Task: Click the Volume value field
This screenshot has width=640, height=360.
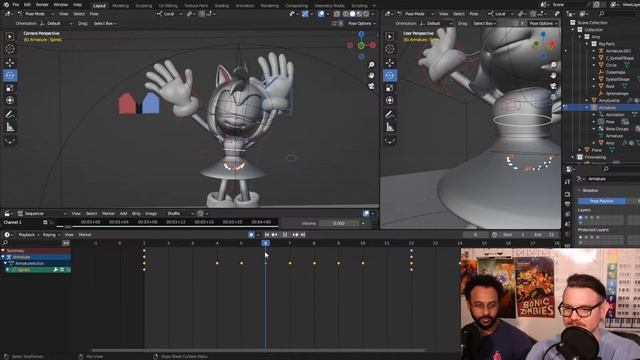Action: 339,223
